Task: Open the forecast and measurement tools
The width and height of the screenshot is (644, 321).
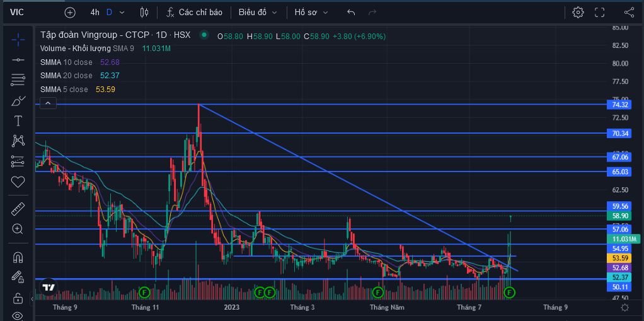Action: 18,161
